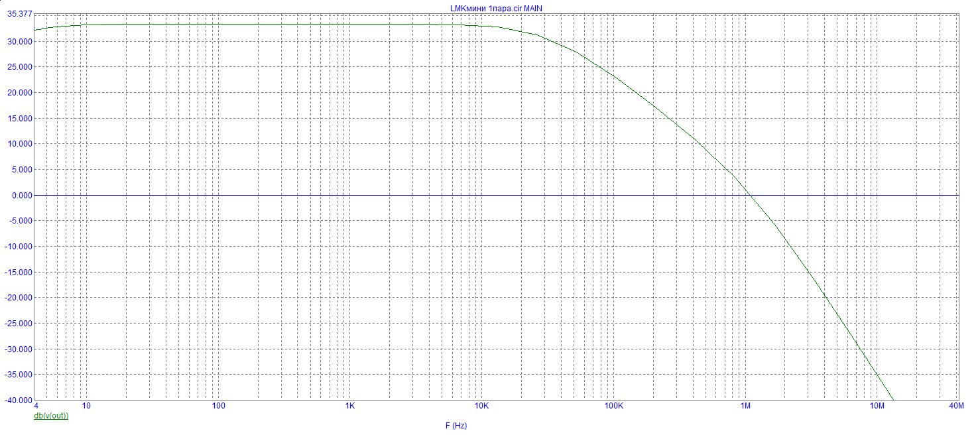Click the 100K frequency axis label

[613, 406]
